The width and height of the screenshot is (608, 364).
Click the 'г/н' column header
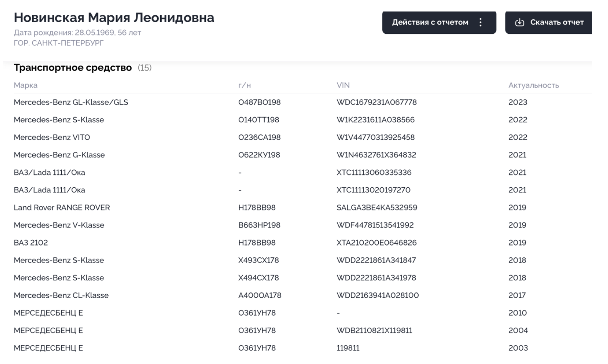click(245, 85)
